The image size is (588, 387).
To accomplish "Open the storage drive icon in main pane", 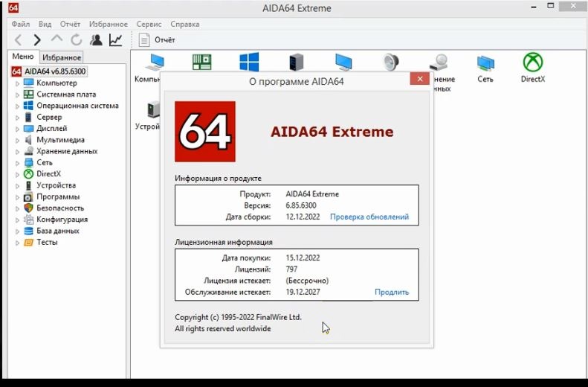I will pyautogui.click(x=439, y=62).
